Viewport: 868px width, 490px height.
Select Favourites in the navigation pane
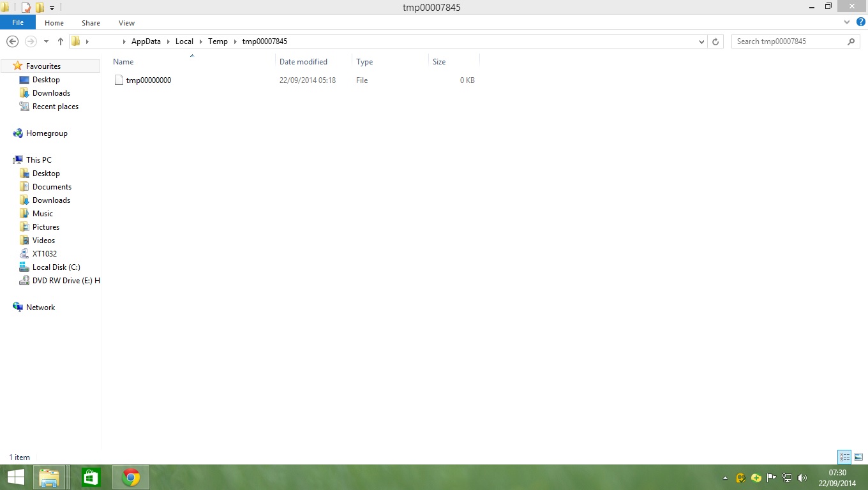43,66
